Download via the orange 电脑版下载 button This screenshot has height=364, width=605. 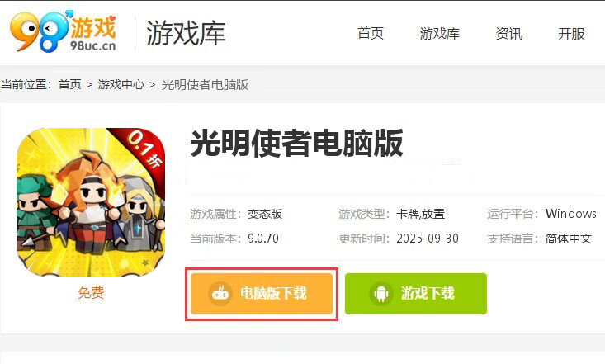[262, 294]
